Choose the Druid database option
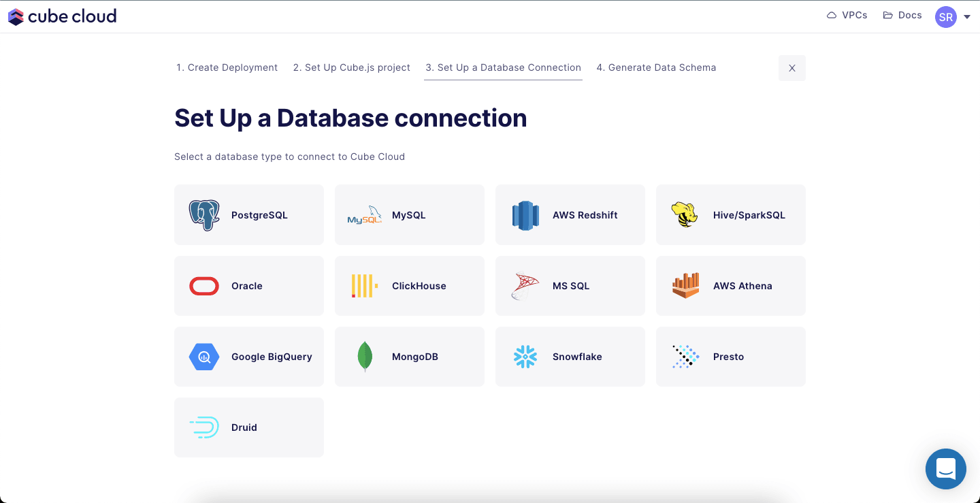 click(249, 427)
